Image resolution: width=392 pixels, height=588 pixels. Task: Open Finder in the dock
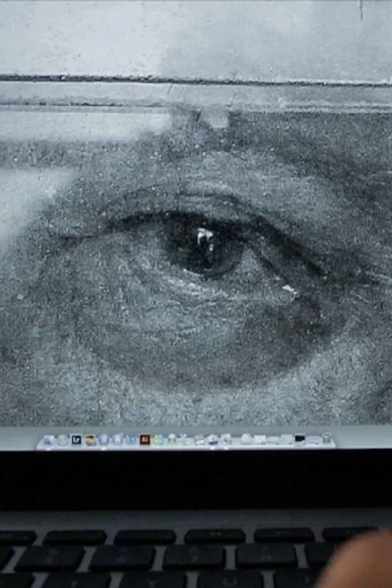(48, 440)
